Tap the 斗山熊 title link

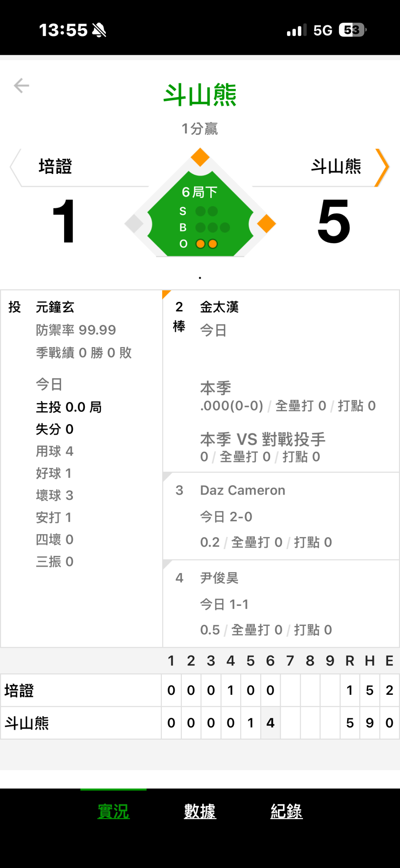coord(200,95)
